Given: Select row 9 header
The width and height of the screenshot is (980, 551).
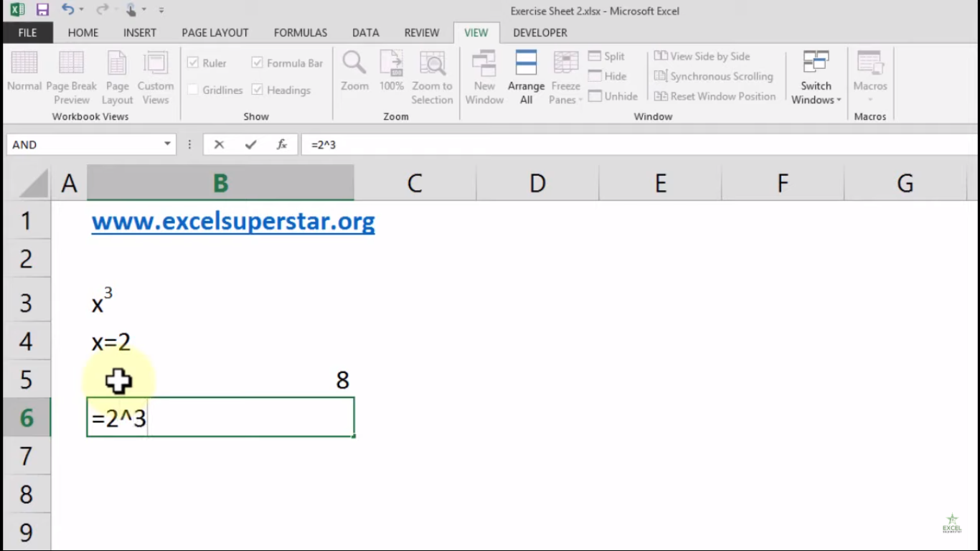Looking at the screenshot, I should [x=27, y=532].
